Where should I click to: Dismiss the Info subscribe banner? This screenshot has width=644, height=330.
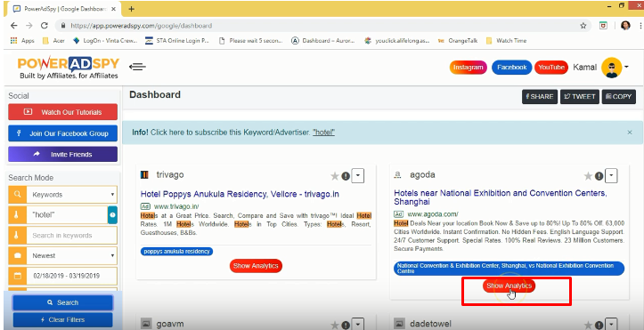[x=630, y=133]
